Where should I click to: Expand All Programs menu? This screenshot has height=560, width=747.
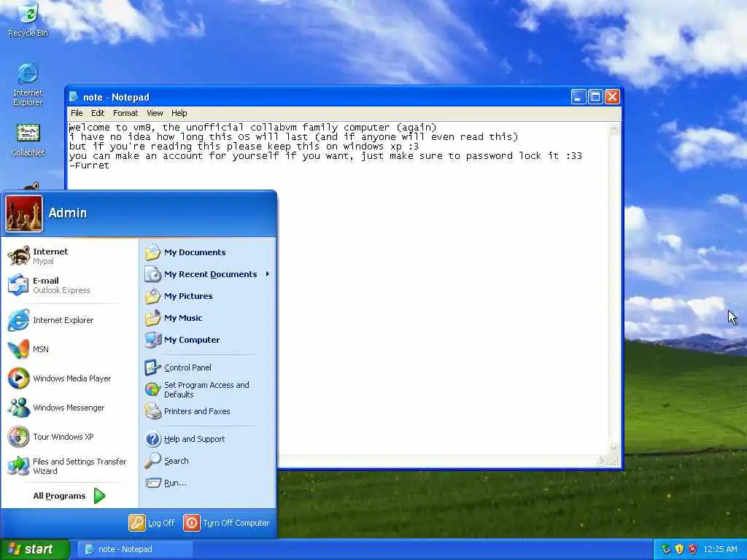(69, 496)
